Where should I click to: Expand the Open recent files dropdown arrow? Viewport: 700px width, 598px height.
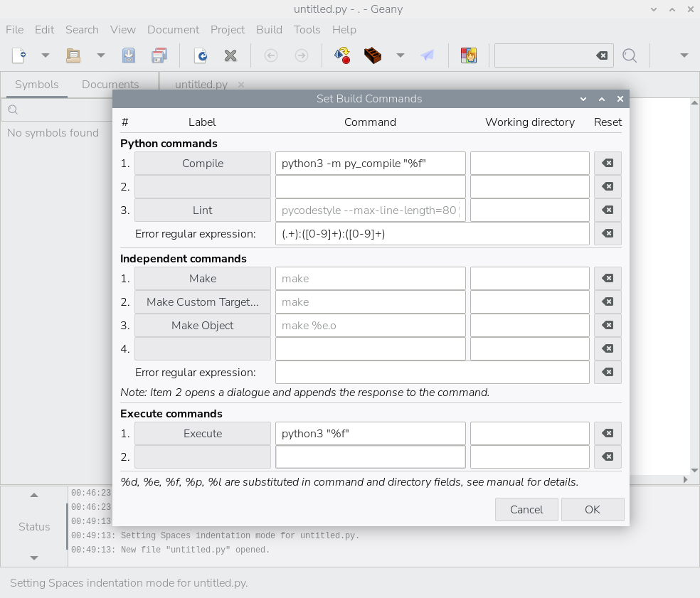pos(100,55)
